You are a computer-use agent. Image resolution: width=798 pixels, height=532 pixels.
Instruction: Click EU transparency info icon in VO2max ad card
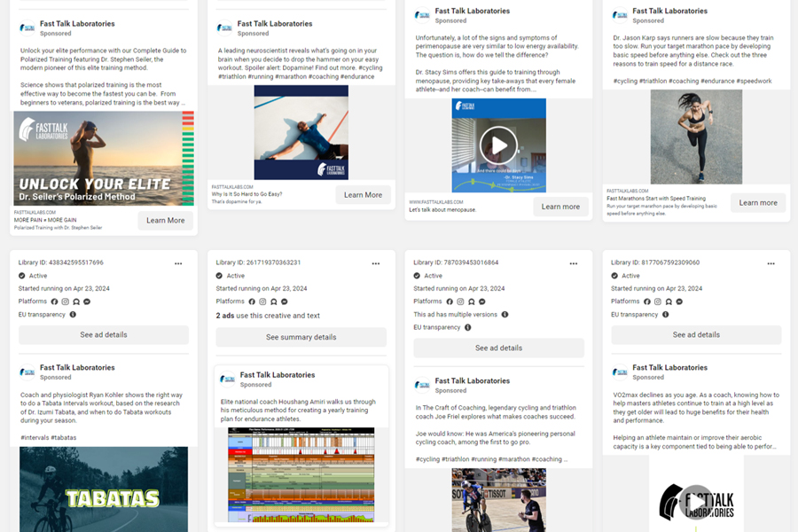[665, 315]
